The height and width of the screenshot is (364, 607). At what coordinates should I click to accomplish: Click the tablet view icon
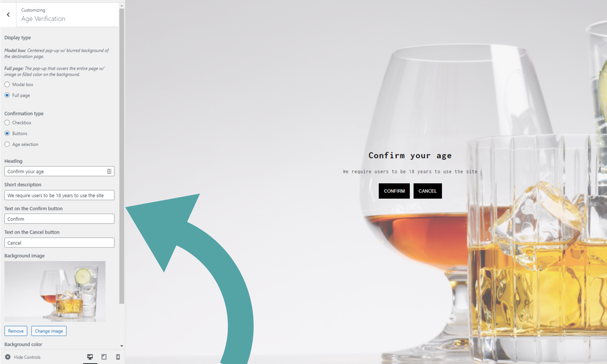[x=104, y=357]
